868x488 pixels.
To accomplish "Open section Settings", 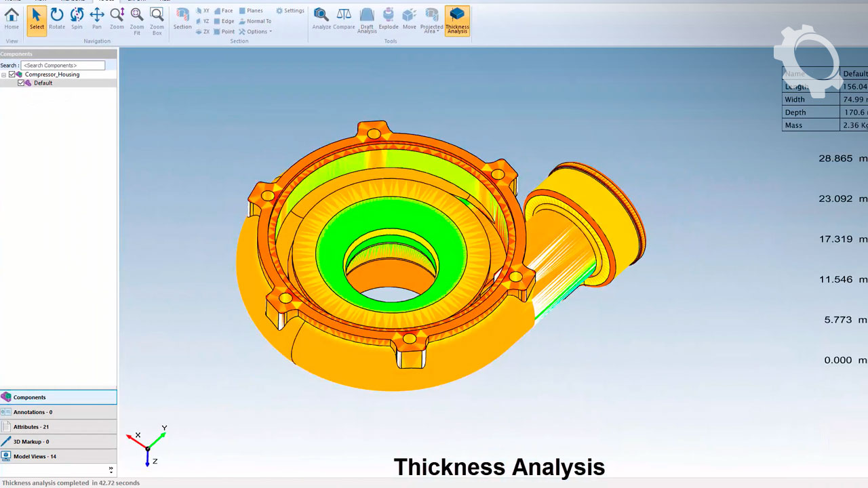I will [290, 11].
